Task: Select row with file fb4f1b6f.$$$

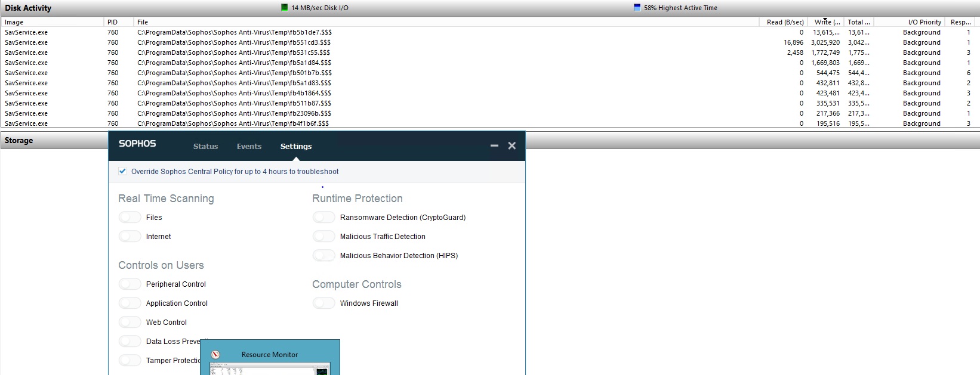Action: [x=490, y=123]
